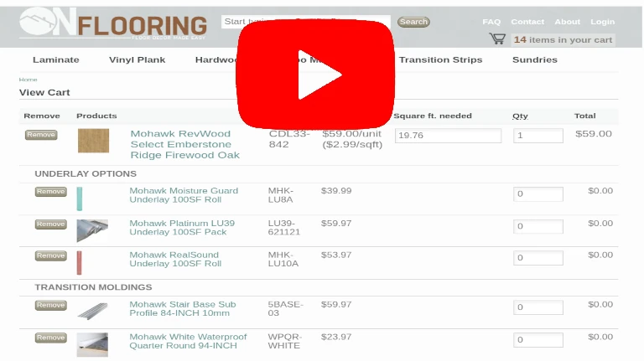
Task: Open the Transition Strips menu
Action: [x=441, y=60]
